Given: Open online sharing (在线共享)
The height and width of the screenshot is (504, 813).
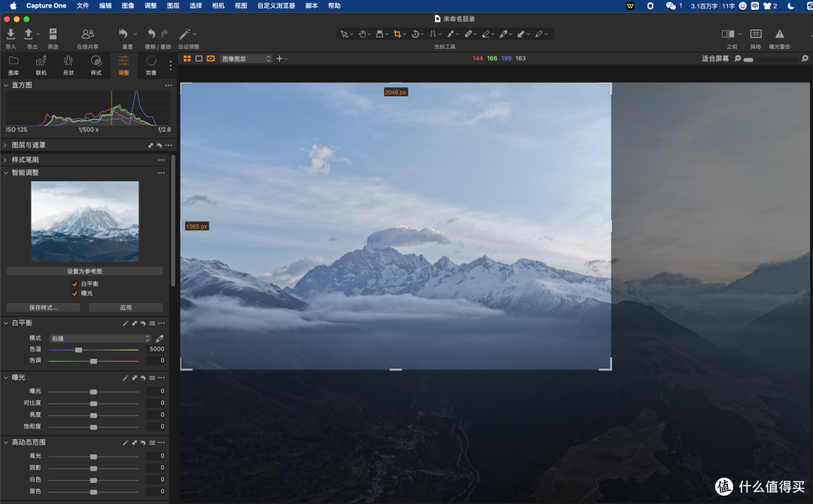Looking at the screenshot, I should 87,34.
